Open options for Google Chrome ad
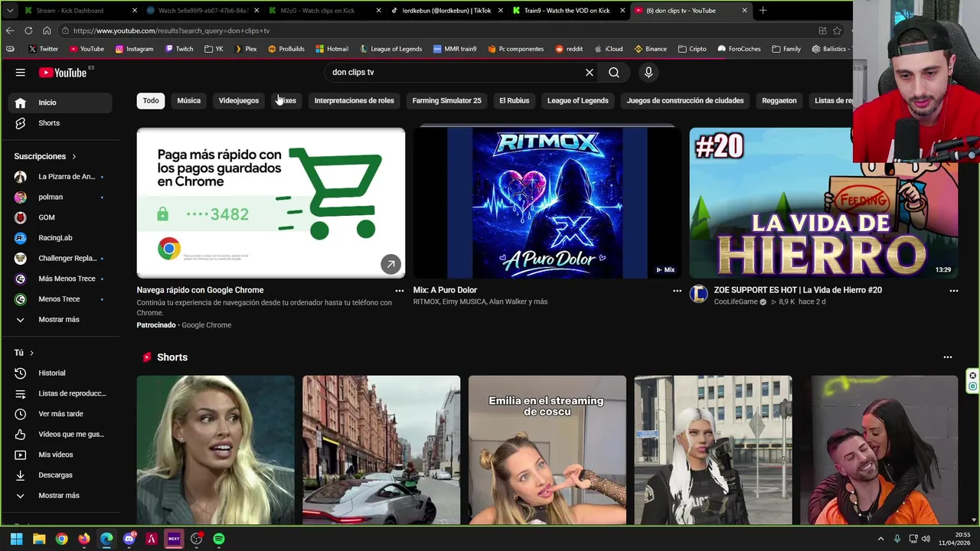Screen dimensions: 980x551 click(399, 291)
